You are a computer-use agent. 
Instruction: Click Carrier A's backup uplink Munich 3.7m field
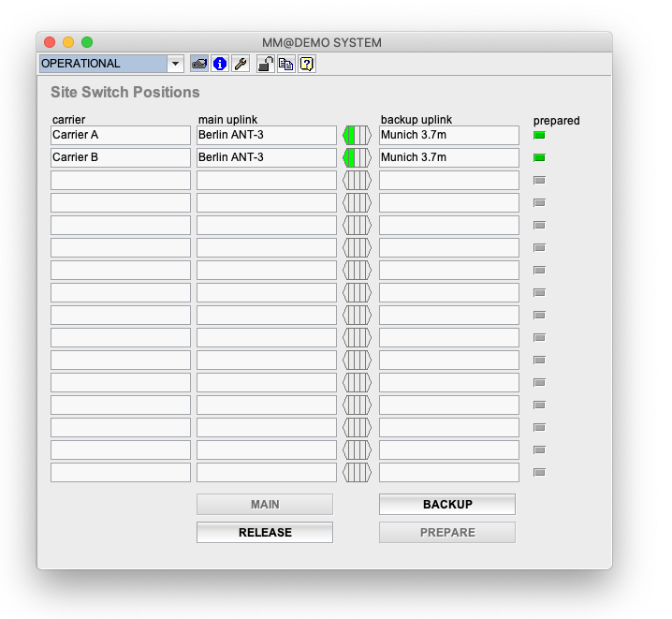tap(448, 135)
